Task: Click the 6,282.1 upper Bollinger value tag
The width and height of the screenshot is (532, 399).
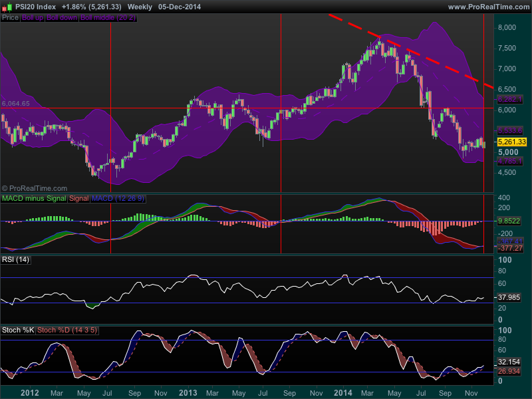Action: [511, 98]
